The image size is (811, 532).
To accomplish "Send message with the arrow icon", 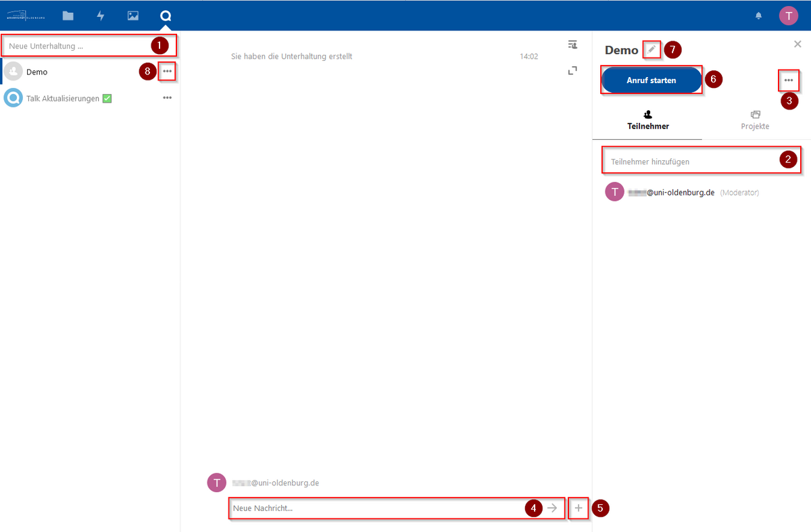I will [x=553, y=508].
